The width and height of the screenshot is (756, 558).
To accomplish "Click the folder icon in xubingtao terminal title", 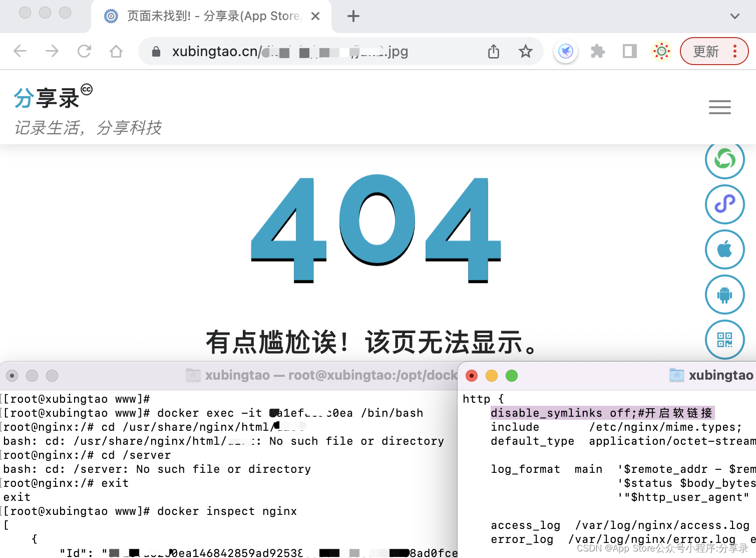I will [193, 375].
